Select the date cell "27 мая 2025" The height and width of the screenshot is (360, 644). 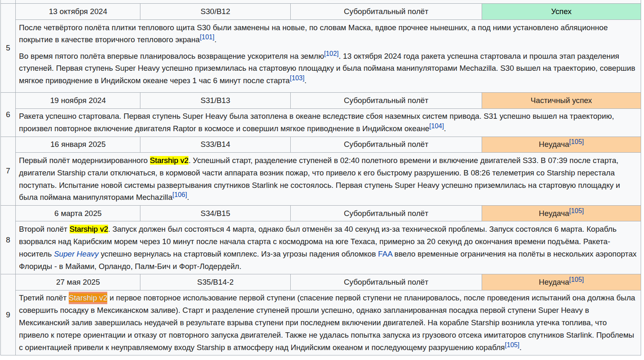(x=78, y=282)
